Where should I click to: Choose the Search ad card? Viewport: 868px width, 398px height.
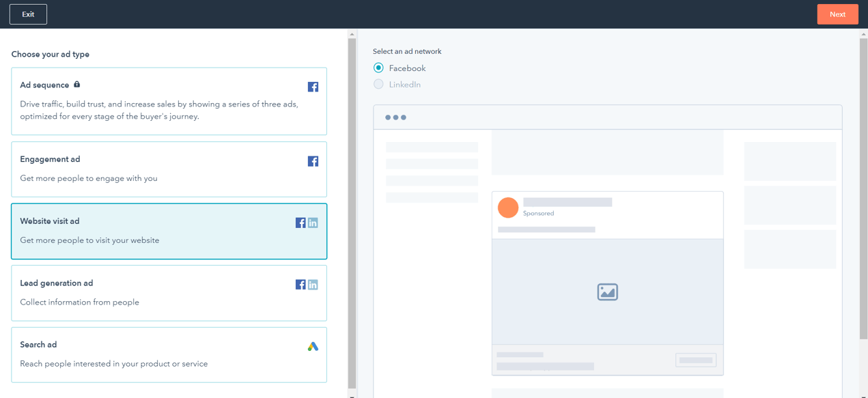(x=169, y=355)
